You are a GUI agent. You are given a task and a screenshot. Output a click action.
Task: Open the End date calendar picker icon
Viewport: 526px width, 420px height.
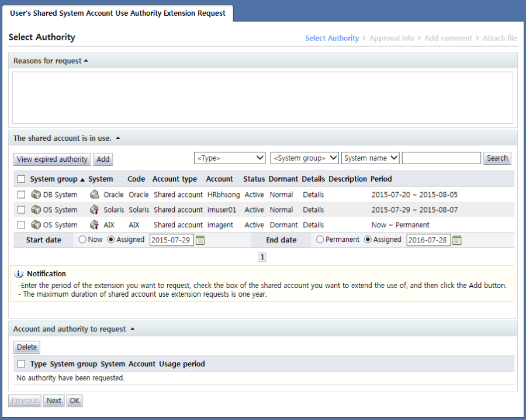pyautogui.click(x=457, y=240)
